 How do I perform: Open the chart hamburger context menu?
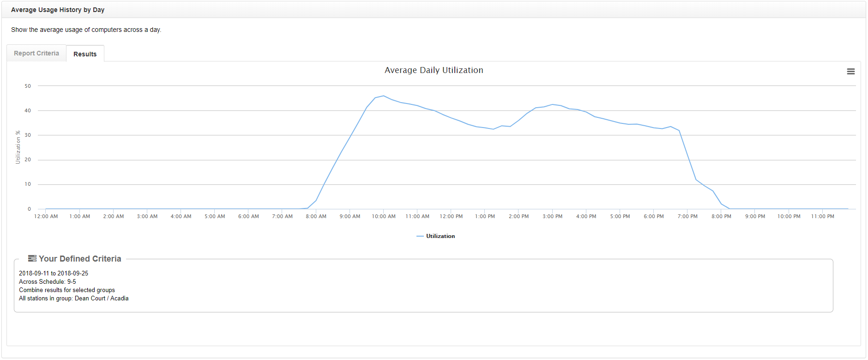[850, 72]
